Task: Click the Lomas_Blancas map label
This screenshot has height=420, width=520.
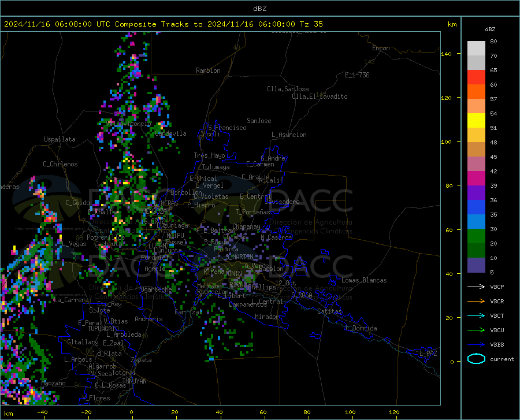Action: pos(364,280)
